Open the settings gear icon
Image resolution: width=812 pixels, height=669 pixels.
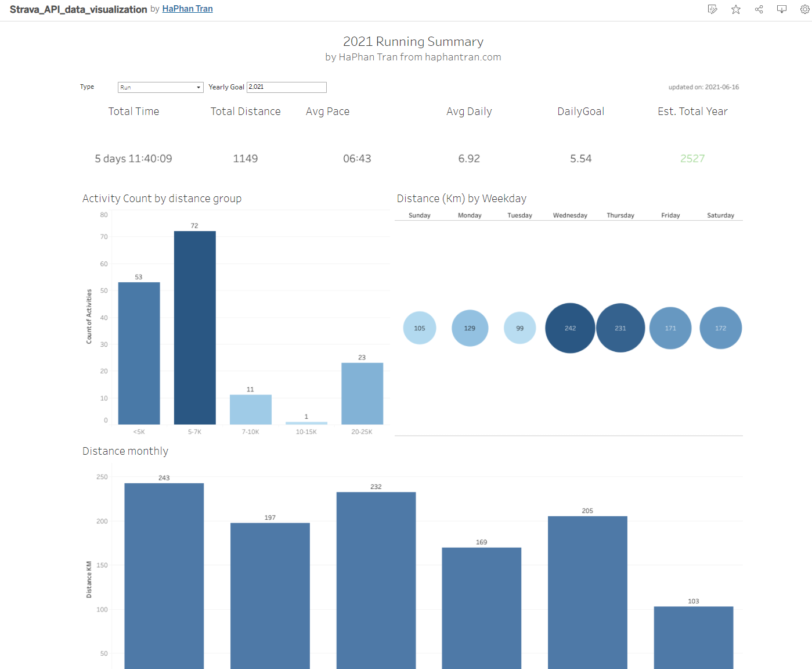pyautogui.click(x=805, y=9)
